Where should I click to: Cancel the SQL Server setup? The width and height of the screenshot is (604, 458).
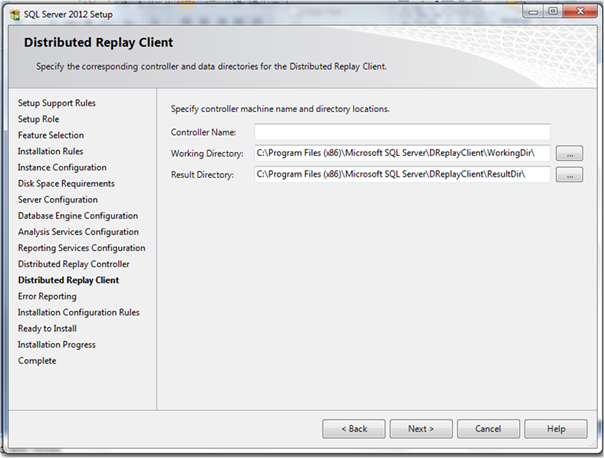coord(488,429)
